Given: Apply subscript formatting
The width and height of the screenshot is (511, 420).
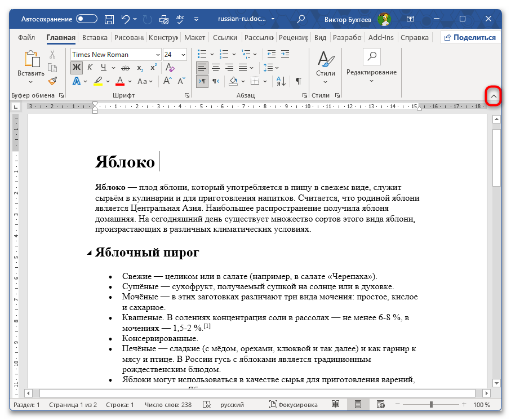Looking at the screenshot, I should pos(140,68).
